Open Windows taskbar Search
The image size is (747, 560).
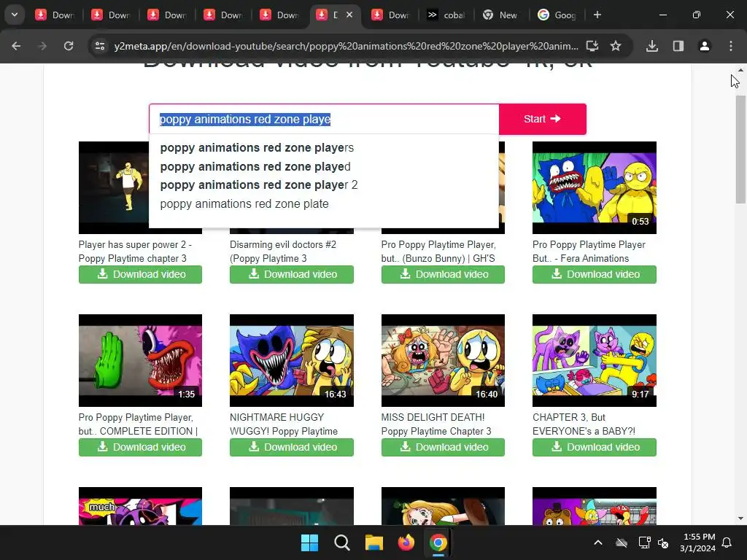[341, 542]
